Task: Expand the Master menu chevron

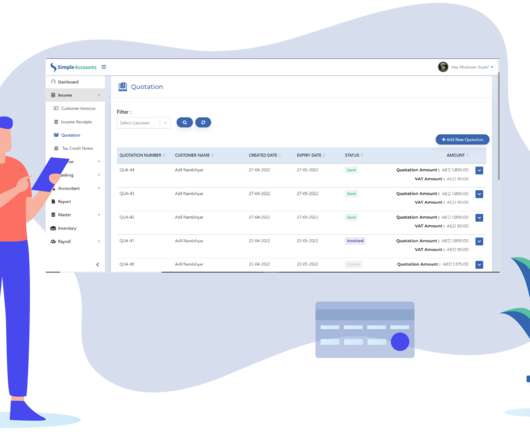Action: tap(99, 215)
